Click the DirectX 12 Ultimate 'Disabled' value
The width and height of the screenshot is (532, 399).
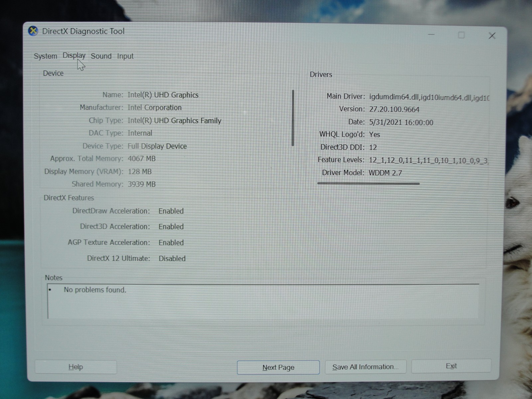172,259
